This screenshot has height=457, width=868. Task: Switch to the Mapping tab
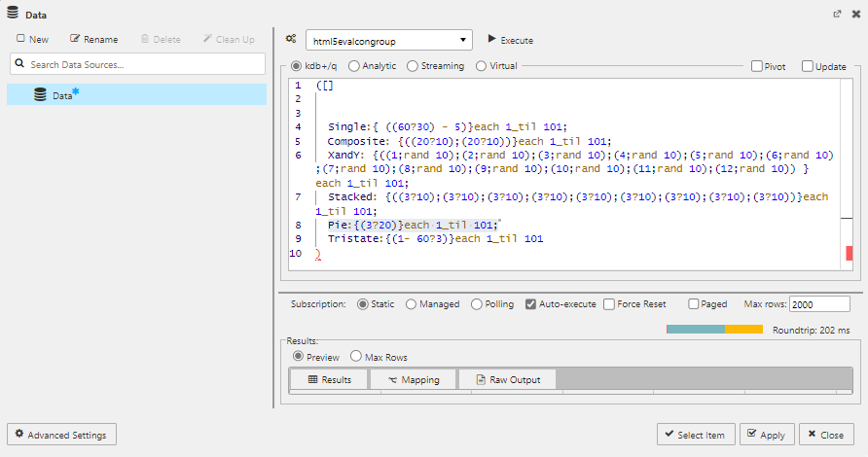413,379
